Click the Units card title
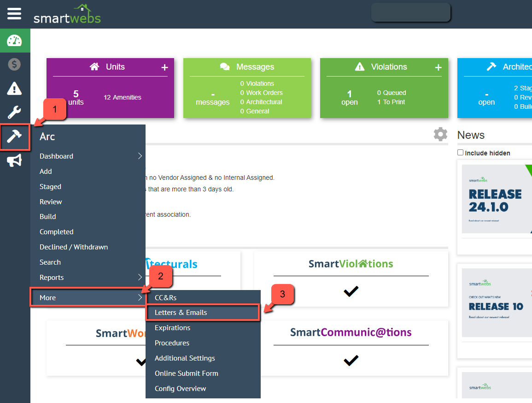Viewport: 532px width, 403px height. 115,67
